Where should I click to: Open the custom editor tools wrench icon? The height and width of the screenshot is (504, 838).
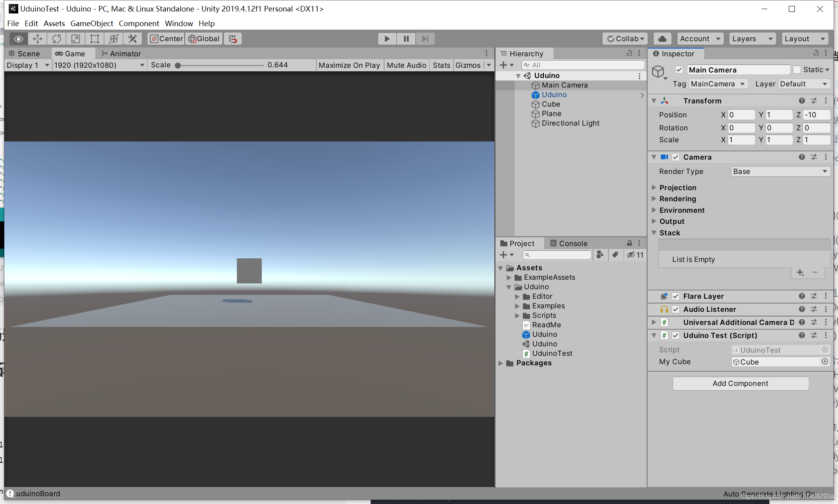(x=132, y=38)
